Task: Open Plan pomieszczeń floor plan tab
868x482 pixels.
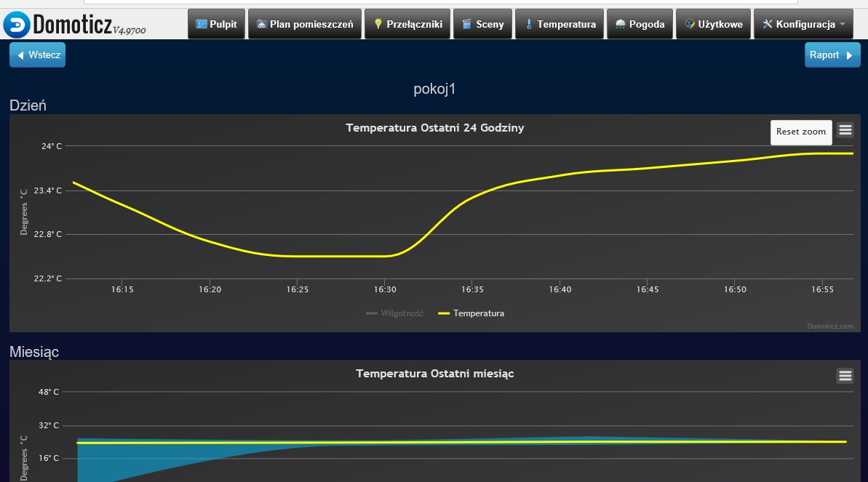Action: tap(304, 24)
